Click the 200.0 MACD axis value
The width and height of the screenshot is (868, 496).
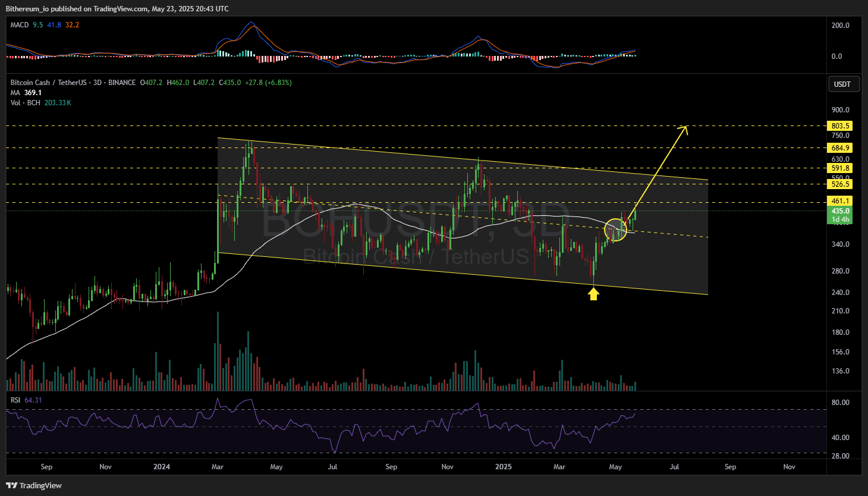point(840,26)
